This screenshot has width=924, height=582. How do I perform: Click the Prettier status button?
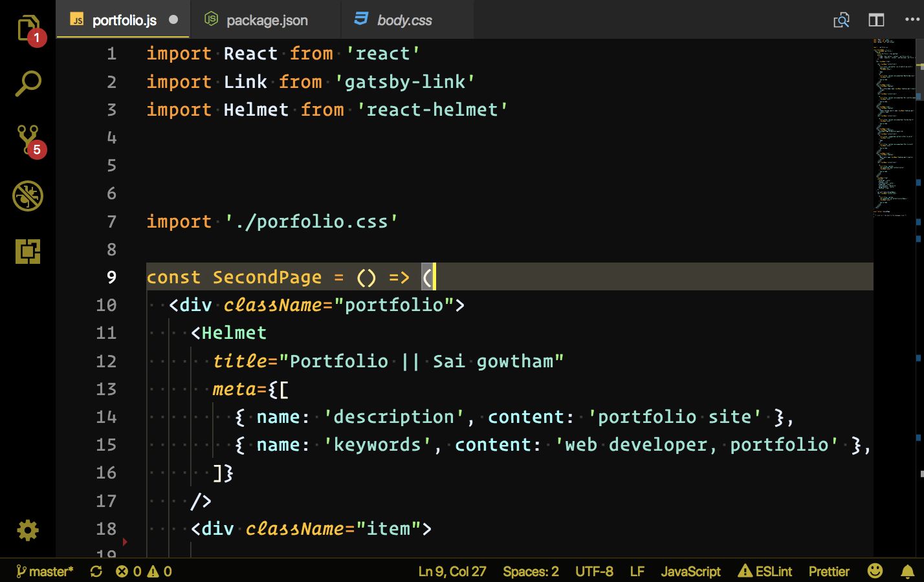[x=828, y=572]
